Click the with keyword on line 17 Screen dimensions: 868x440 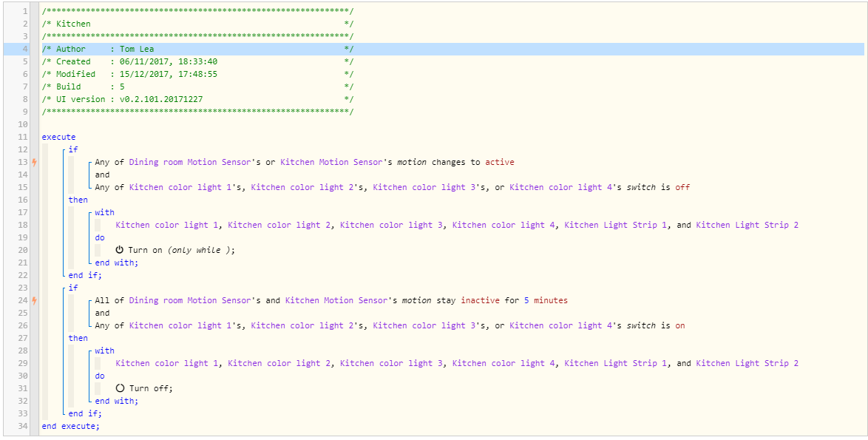coord(105,212)
